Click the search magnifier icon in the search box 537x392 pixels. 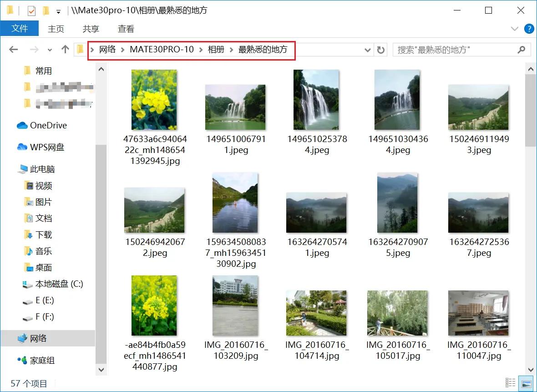coord(522,50)
